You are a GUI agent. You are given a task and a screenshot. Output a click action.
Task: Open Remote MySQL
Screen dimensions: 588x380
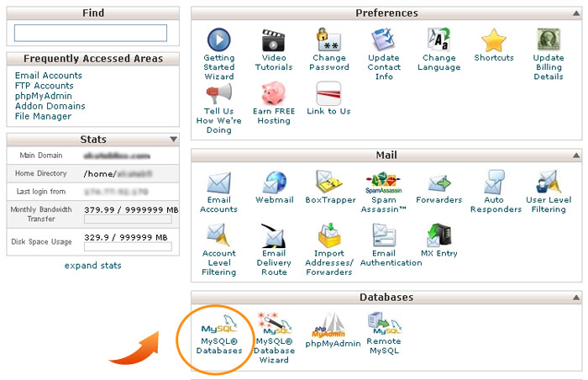point(384,334)
